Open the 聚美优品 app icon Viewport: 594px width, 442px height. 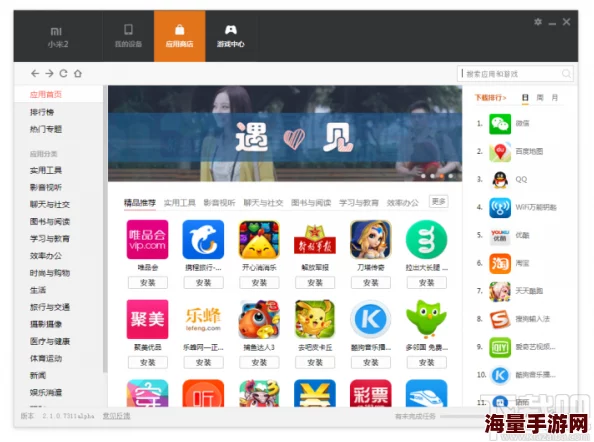[x=147, y=319]
